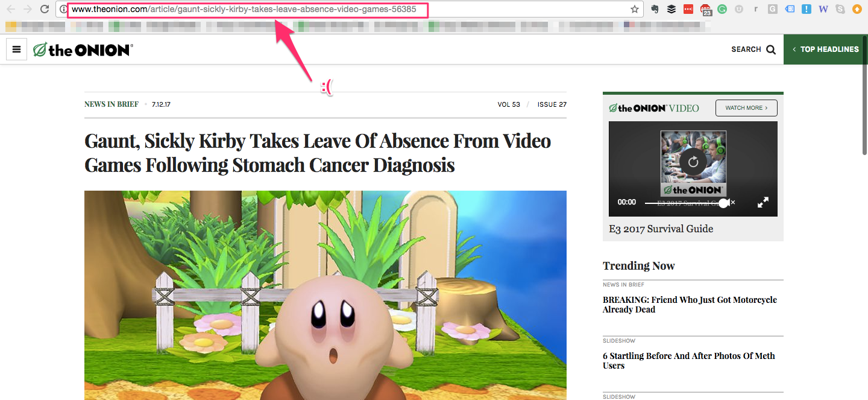Open the blue exclamation mark extension icon
The height and width of the screenshot is (400, 868).
(807, 9)
